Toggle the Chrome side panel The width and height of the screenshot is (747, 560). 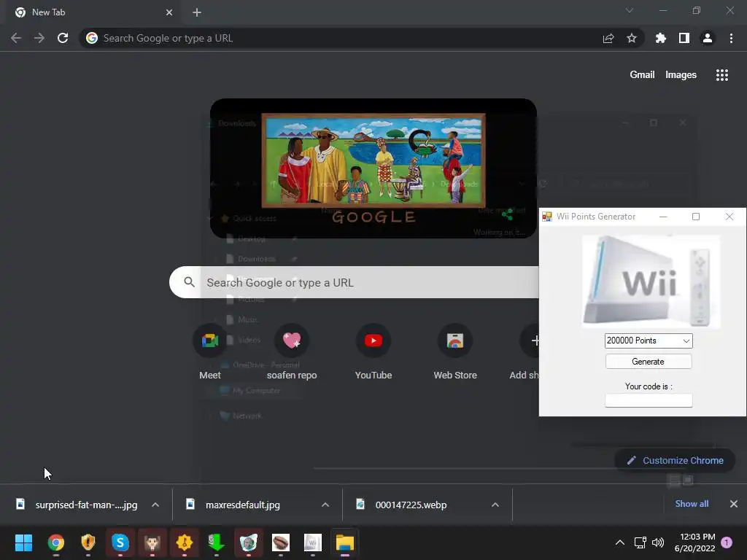pyautogui.click(x=684, y=38)
